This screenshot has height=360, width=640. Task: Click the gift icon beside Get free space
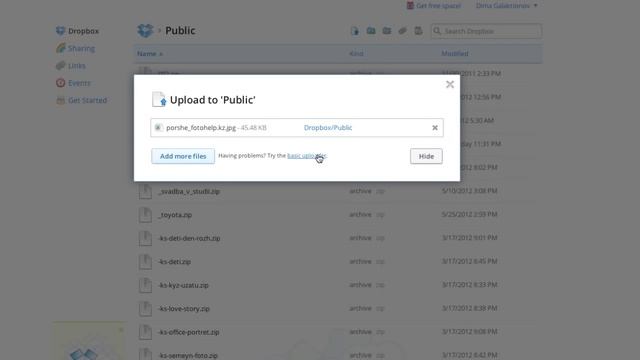(410, 5)
